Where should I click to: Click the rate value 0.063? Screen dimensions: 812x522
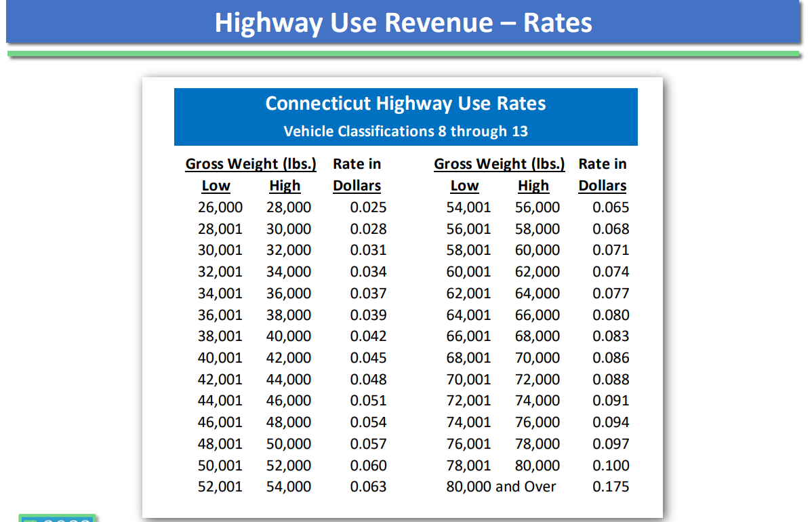tap(368, 487)
